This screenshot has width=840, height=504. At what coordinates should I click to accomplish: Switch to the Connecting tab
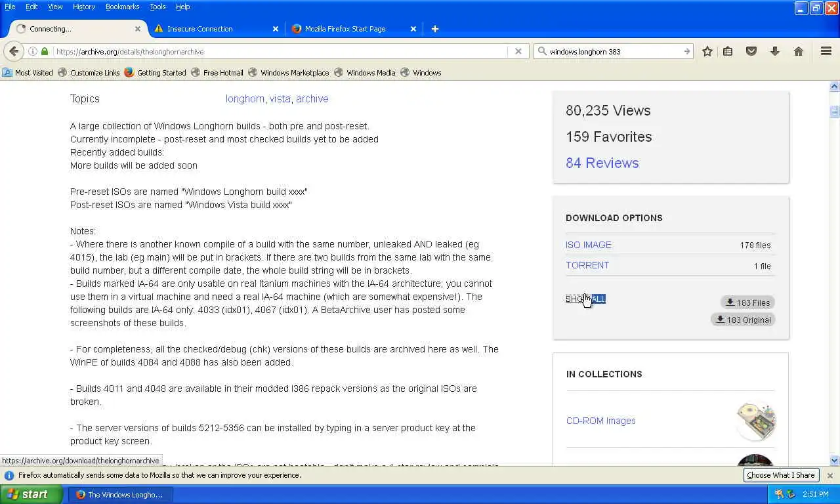[x=77, y=29]
